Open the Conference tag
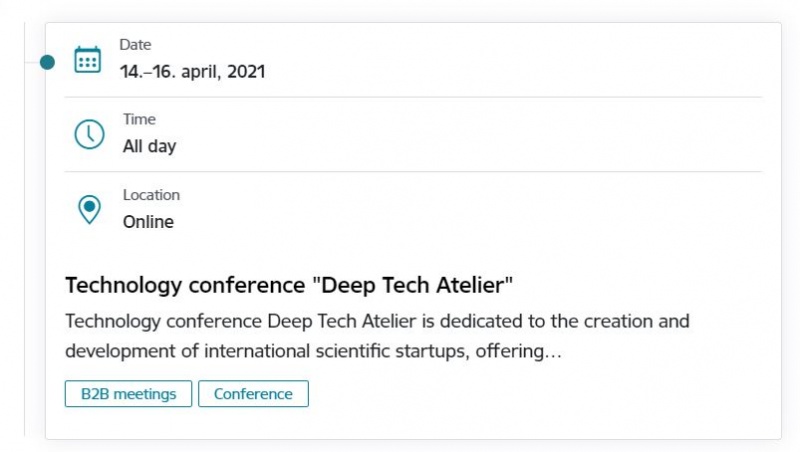The image size is (800, 452). [254, 394]
